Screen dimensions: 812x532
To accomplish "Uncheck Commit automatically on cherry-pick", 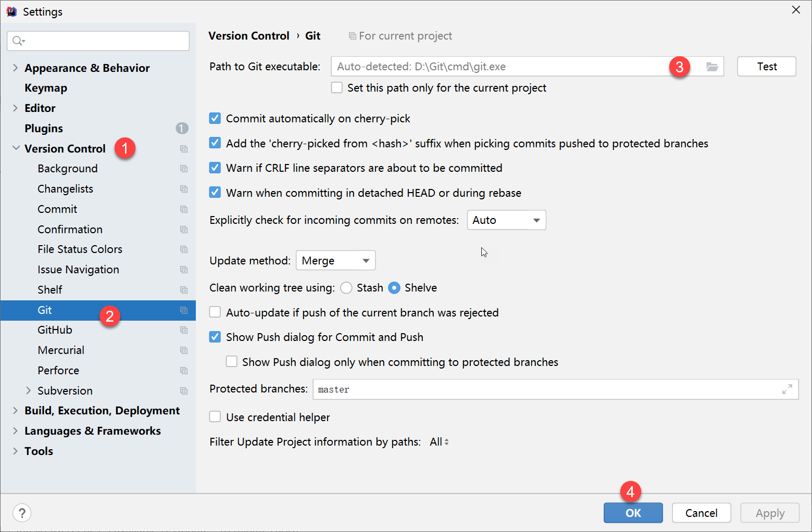I will pos(215,118).
